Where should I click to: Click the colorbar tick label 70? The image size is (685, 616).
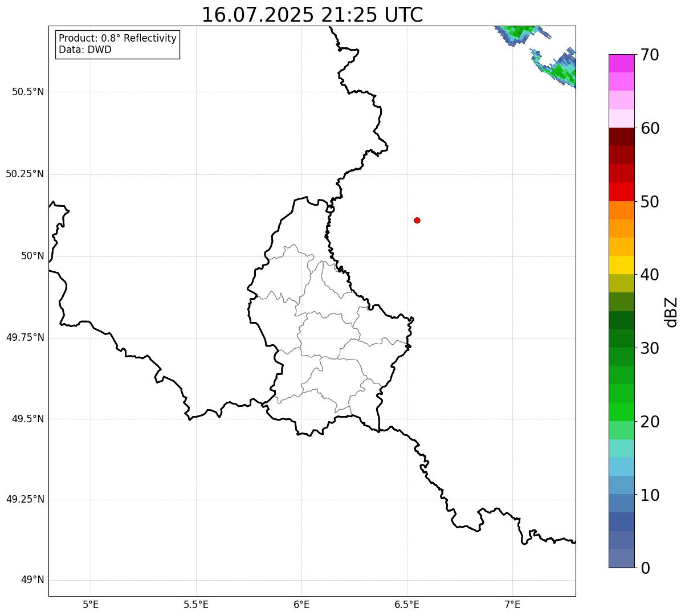(650, 55)
